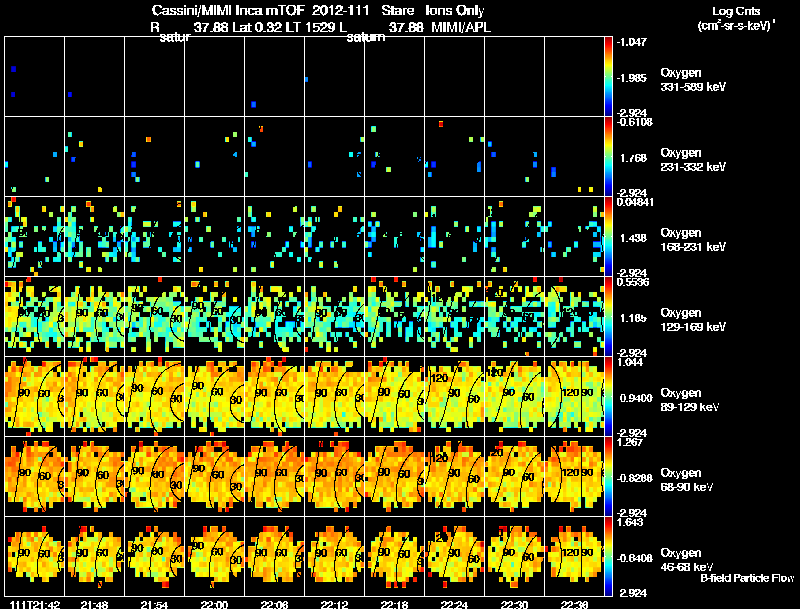This screenshot has height=609, width=800.
Task: Click the Oxygen 231-332 keV row label
Action: click(693, 160)
